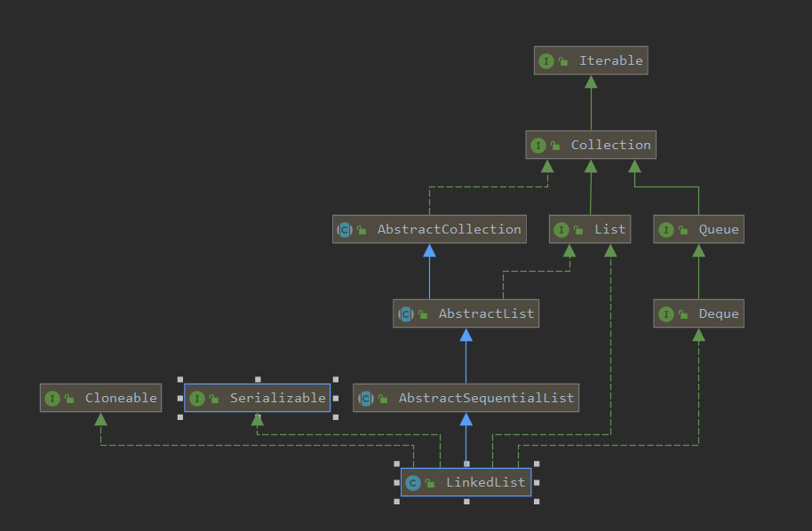812x531 pixels.
Task: Click the lock icon beside AbstractSequentialList
Action: (x=383, y=399)
